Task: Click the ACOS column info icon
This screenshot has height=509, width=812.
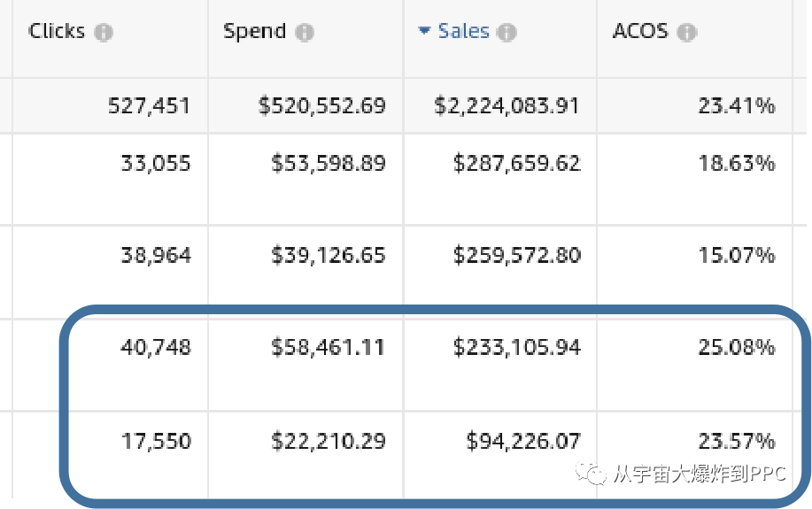Action: (x=687, y=33)
